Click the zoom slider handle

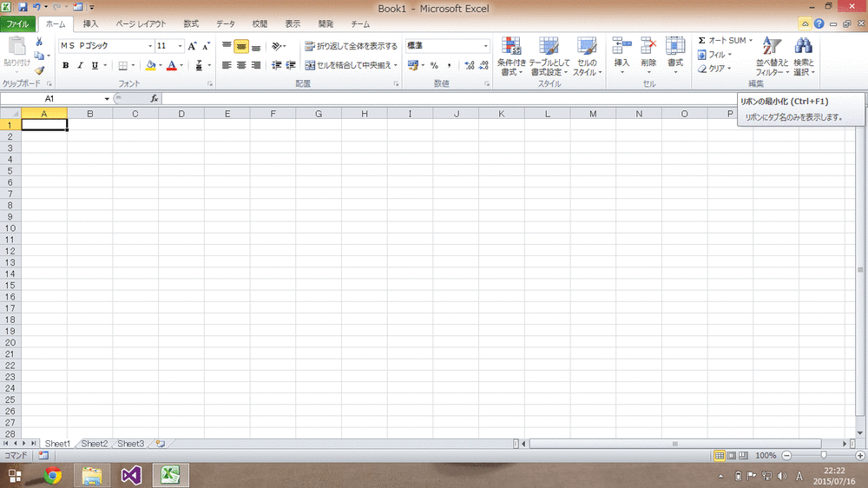[x=824, y=455]
